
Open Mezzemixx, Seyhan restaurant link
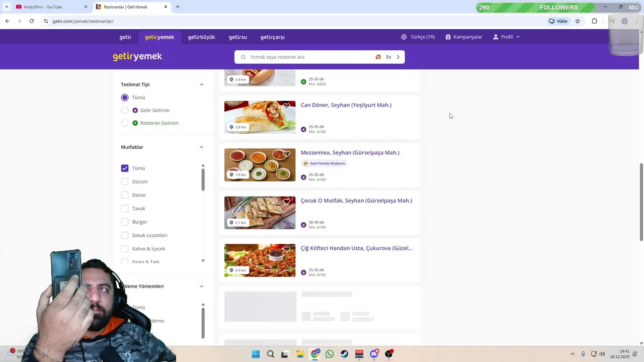click(350, 153)
